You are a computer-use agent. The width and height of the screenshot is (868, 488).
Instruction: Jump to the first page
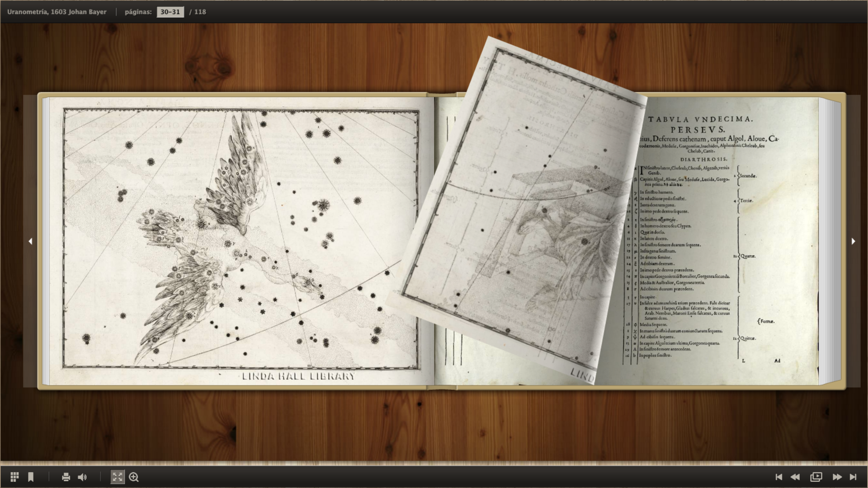[778, 477]
